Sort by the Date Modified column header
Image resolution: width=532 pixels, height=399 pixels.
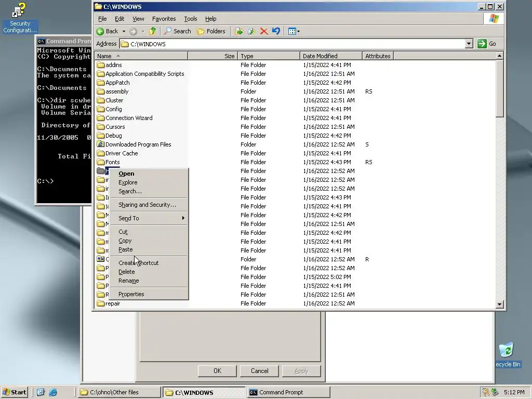331,56
